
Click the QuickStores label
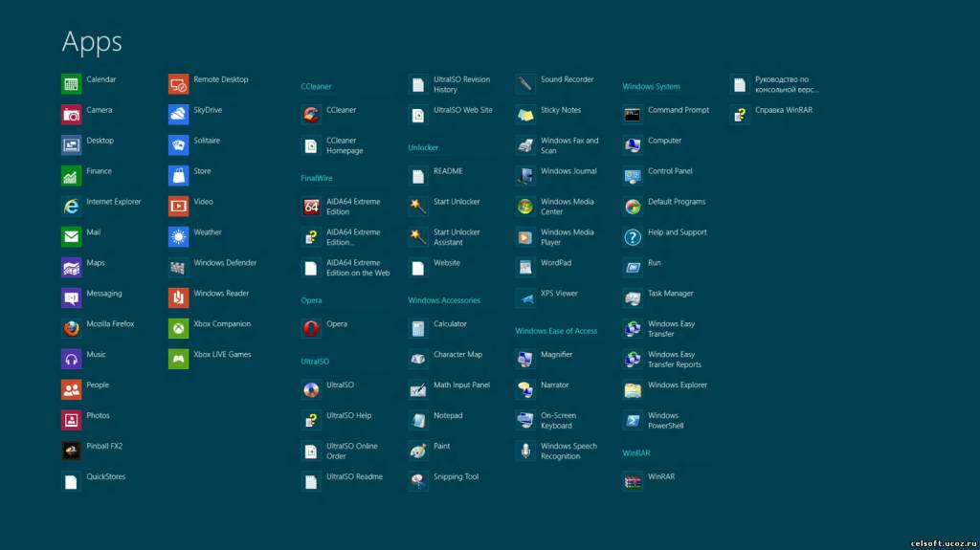pos(105,476)
